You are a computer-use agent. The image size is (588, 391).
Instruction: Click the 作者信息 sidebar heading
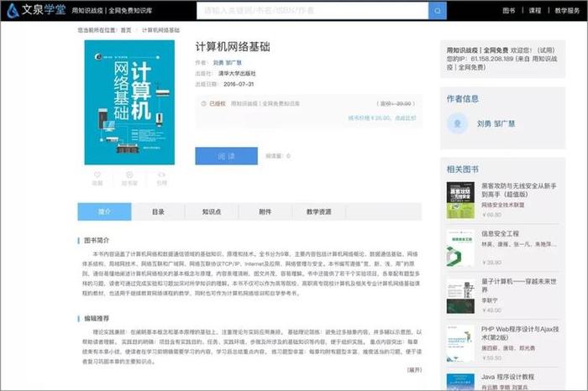tap(462, 99)
